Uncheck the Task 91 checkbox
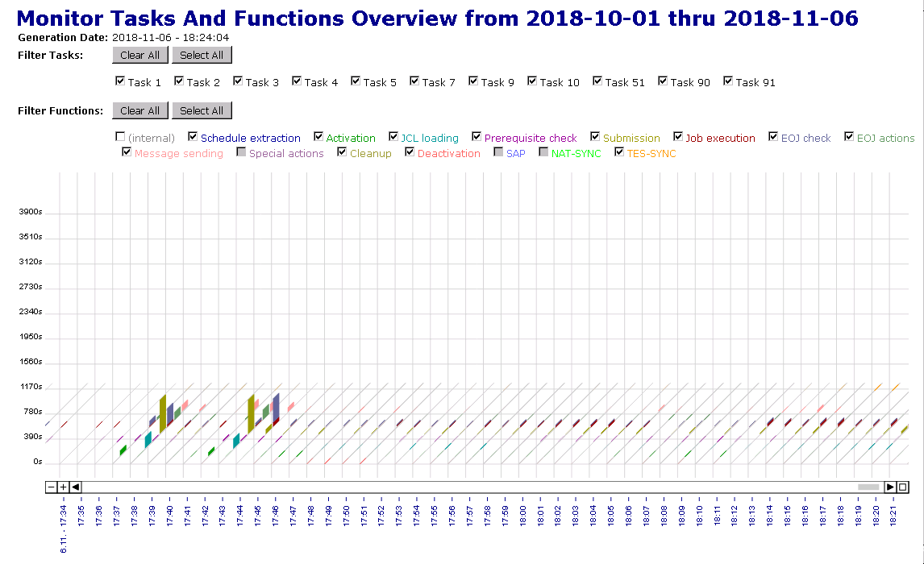The width and height of the screenshot is (924, 564). pos(726,81)
